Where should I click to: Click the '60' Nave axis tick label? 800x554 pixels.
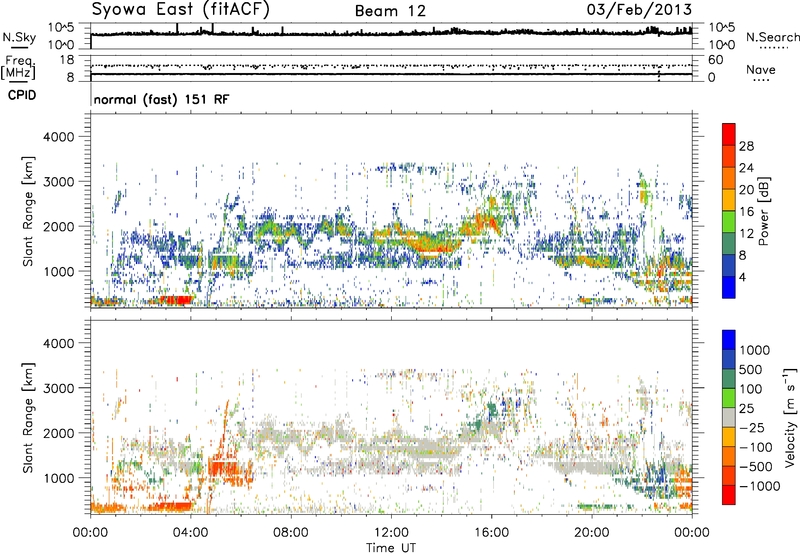click(x=715, y=60)
